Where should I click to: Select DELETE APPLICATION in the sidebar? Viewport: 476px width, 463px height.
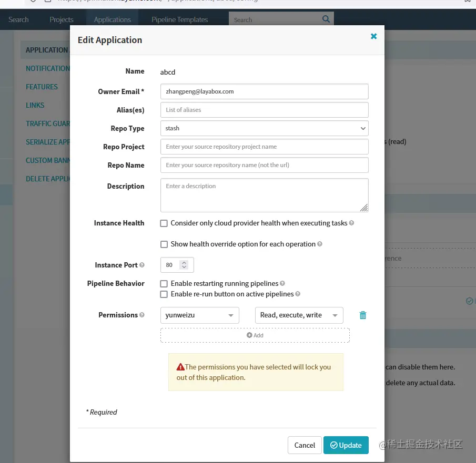coord(48,179)
